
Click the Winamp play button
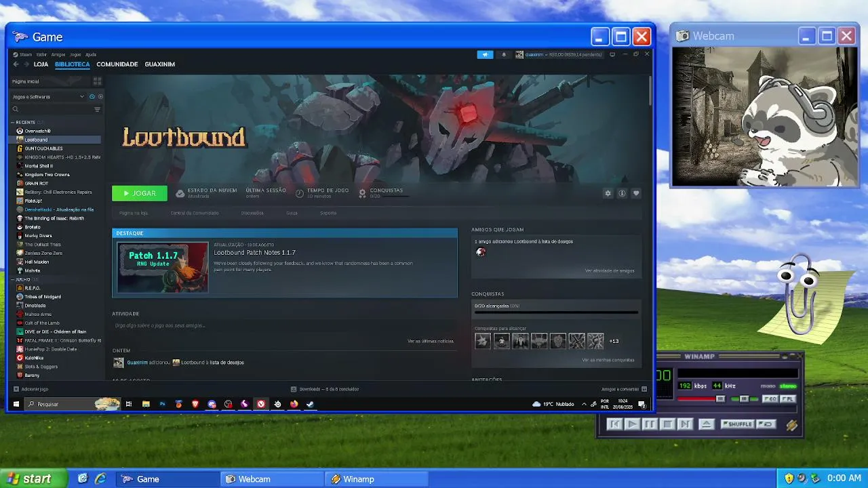(632, 424)
